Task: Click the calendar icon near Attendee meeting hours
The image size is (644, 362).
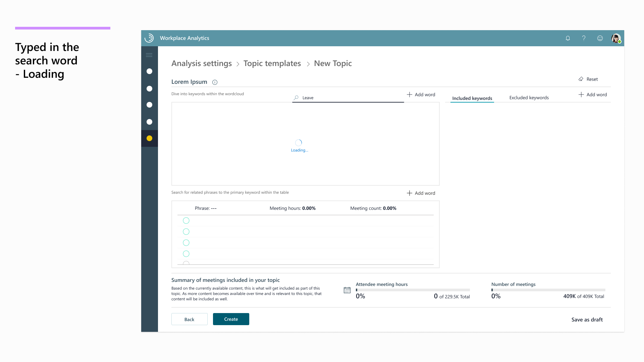Action: (x=347, y=290)
